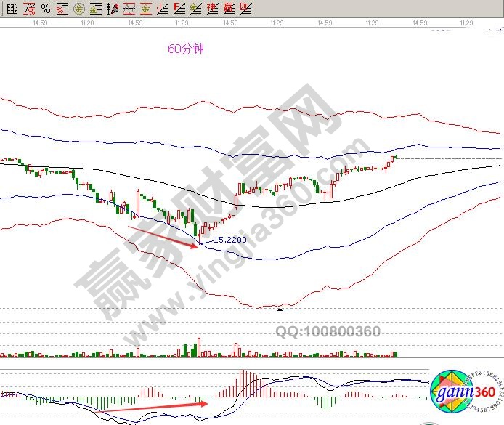
Task: Select the red percent line tool
Action: point(28,9)
